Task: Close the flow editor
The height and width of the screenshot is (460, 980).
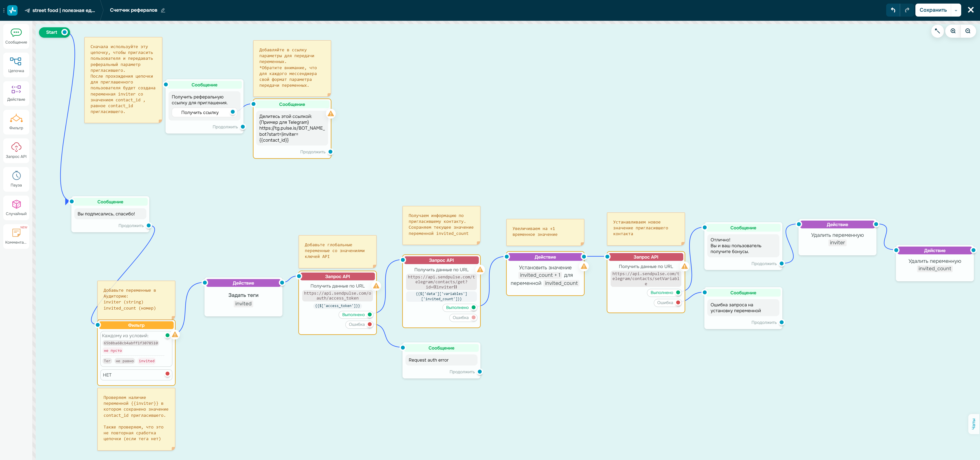Action: click(970, 10)
